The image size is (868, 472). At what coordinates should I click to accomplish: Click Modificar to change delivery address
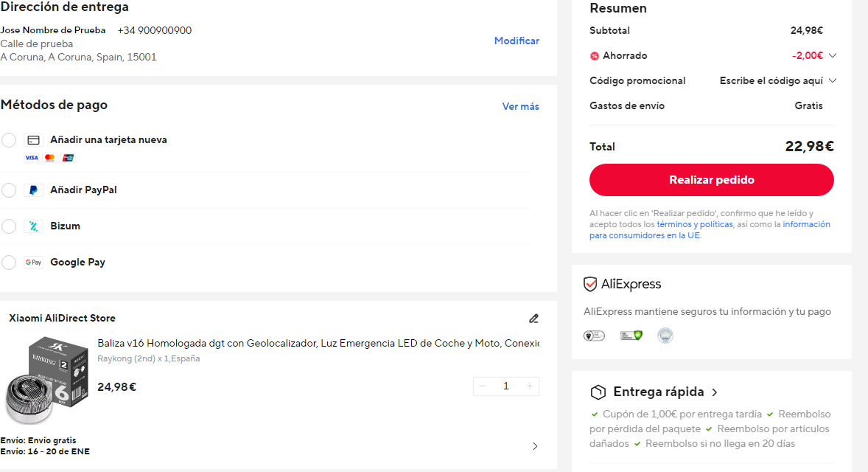(x=517, y=41)
